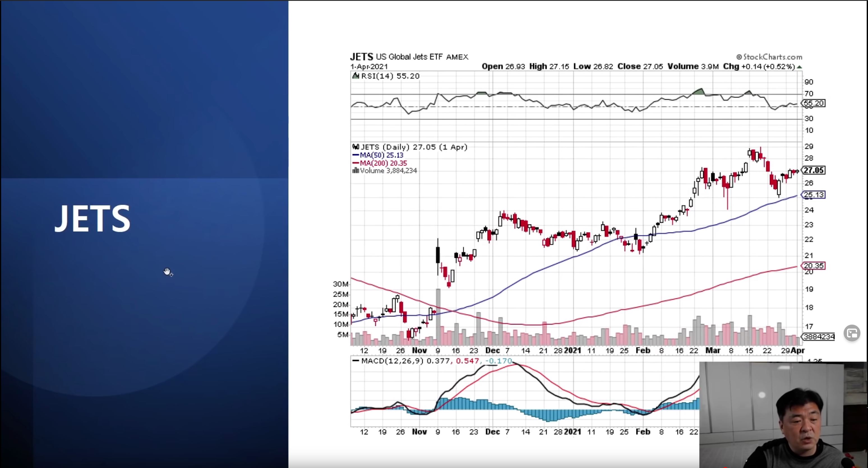Click the 20.35 MA200 price tag

[813, 266]
